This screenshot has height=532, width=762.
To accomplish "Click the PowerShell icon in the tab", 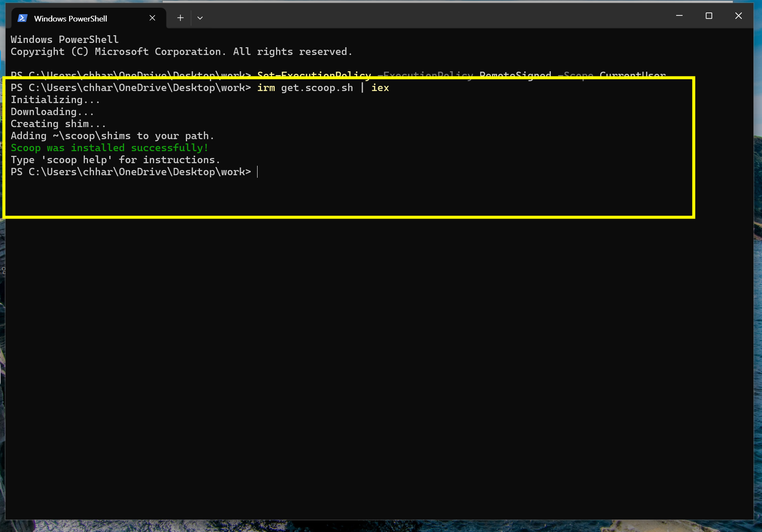I will point(23,18).
